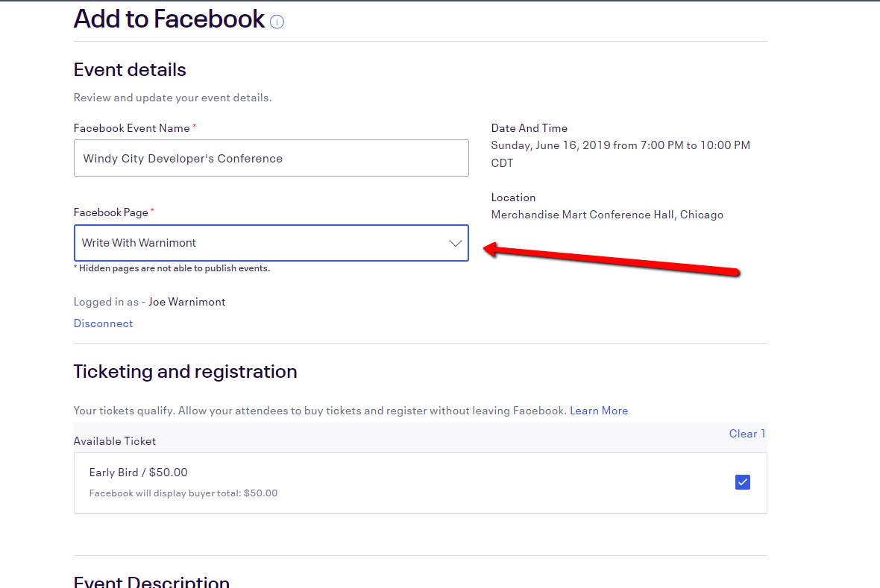Click Clear 1 to deselect tickets
This screenshot has height=588, width=880.
click(747, 434)
